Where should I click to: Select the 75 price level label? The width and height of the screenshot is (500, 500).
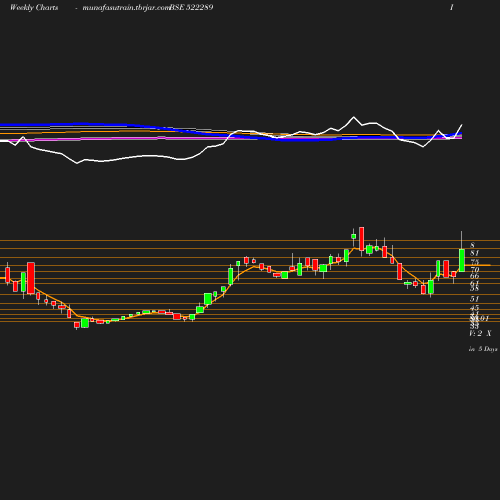tap(475, 262)
